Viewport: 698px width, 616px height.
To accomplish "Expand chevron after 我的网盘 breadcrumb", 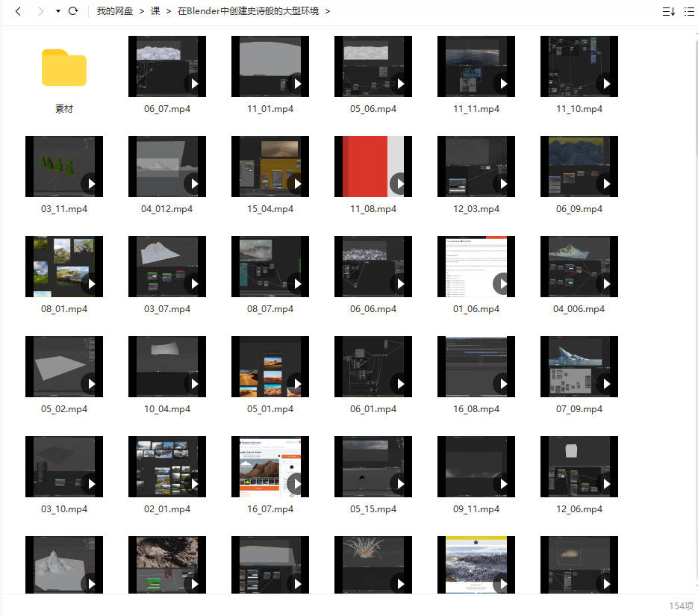I will [141, 11].
